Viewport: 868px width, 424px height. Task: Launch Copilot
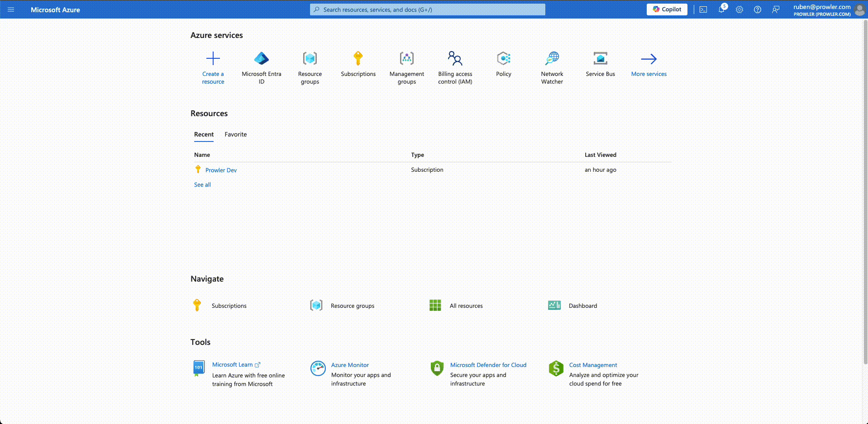[x=667, y=9]
